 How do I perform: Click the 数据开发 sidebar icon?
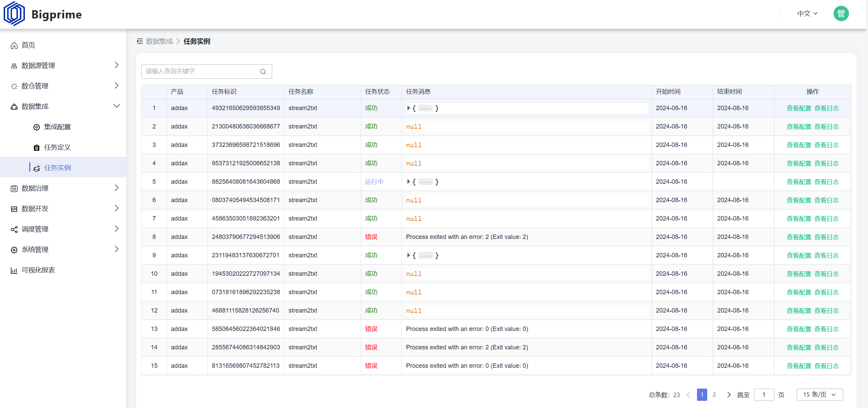14,209
